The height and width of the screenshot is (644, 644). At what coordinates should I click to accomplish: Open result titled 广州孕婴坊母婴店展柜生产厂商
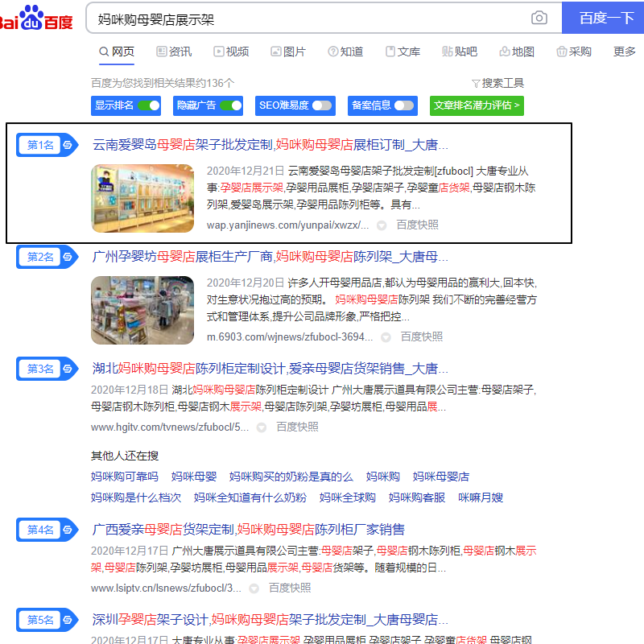point(270,257)
